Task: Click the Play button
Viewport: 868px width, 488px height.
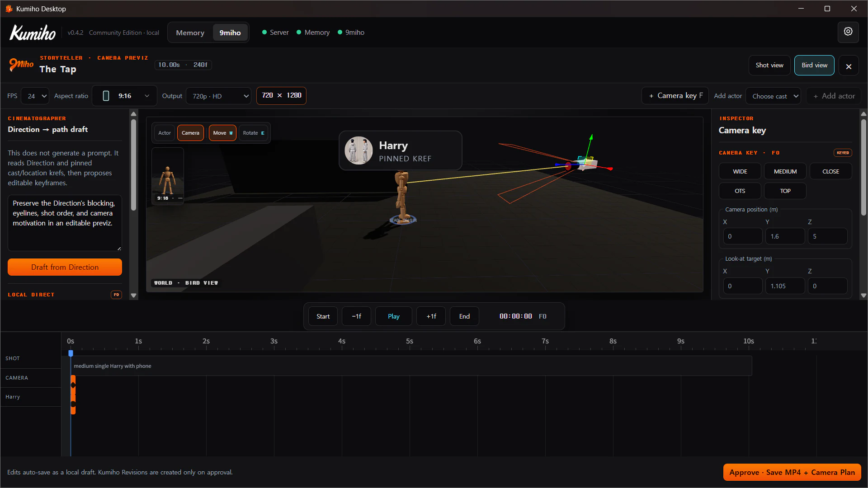Action: point(393,316)
